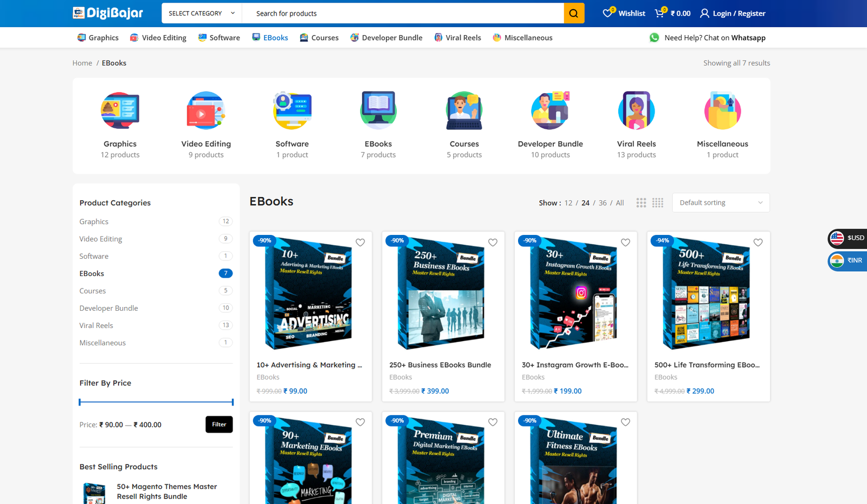Screen dimensions: 867x504
Task: Open 50+ Magento Themes Master Resell Rights Bundle
Action: pyautogui.click(x=167, y=492)
